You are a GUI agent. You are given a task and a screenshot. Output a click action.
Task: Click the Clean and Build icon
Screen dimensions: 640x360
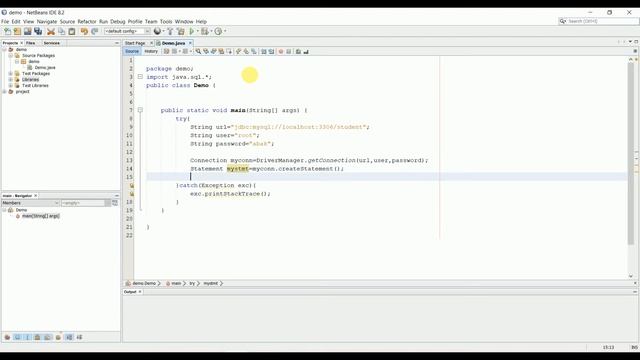point(180,31)
